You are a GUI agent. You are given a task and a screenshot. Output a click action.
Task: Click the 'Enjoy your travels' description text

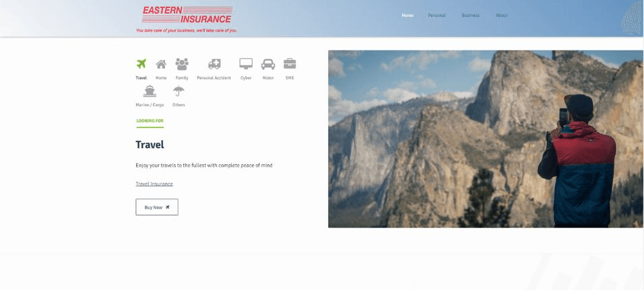click(204, 166)
